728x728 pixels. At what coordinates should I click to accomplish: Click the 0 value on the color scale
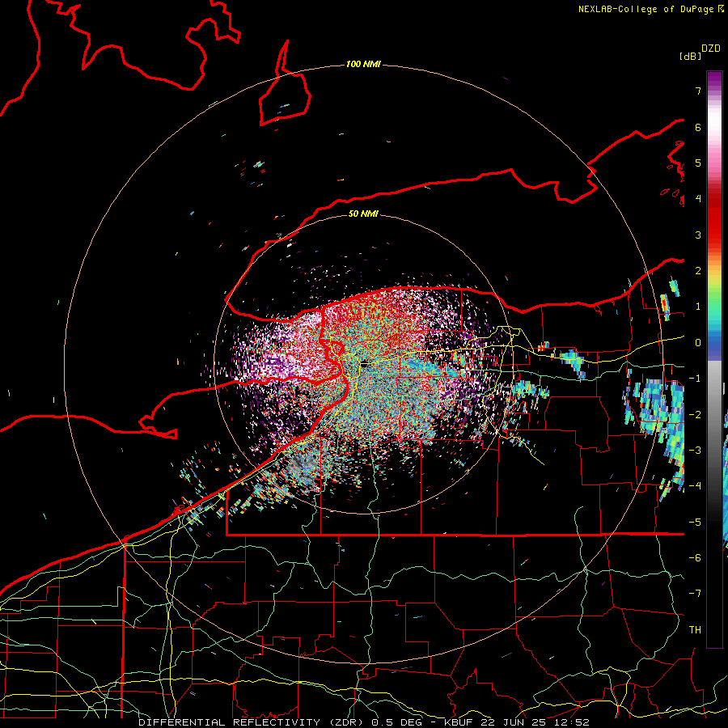point(698,343)
